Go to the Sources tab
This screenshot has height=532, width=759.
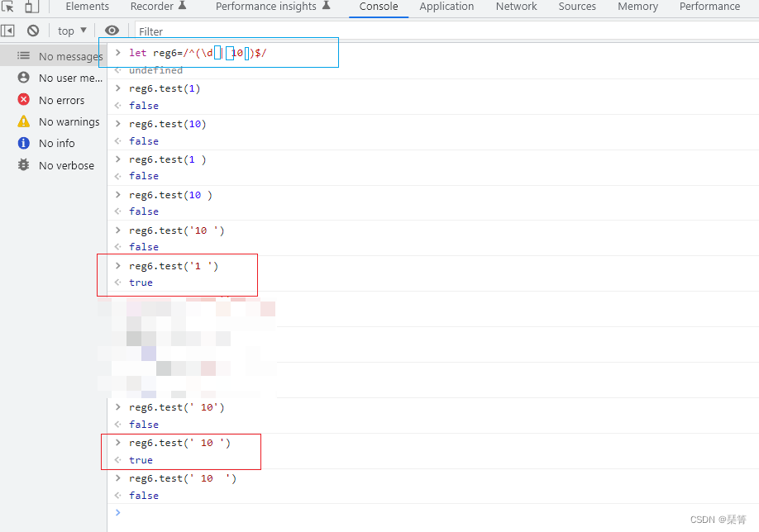click(577, 7)
